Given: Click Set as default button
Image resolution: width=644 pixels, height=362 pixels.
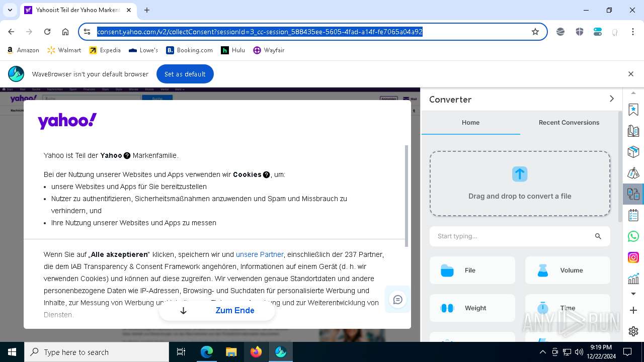Looking at the screenshot, I should 185,74.
